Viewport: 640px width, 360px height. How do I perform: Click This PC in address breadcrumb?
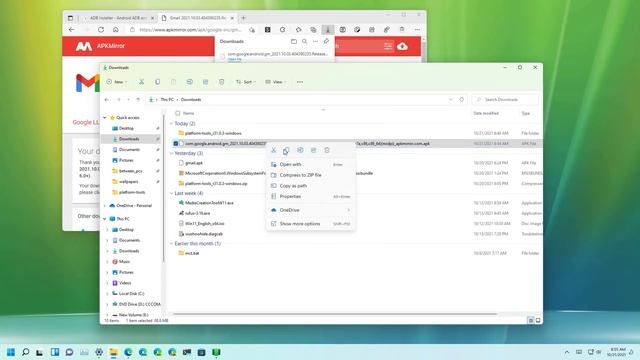coord(167,100)
